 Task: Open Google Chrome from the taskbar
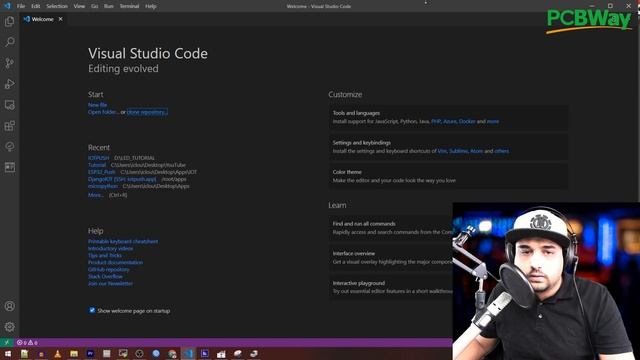[172, 353]
